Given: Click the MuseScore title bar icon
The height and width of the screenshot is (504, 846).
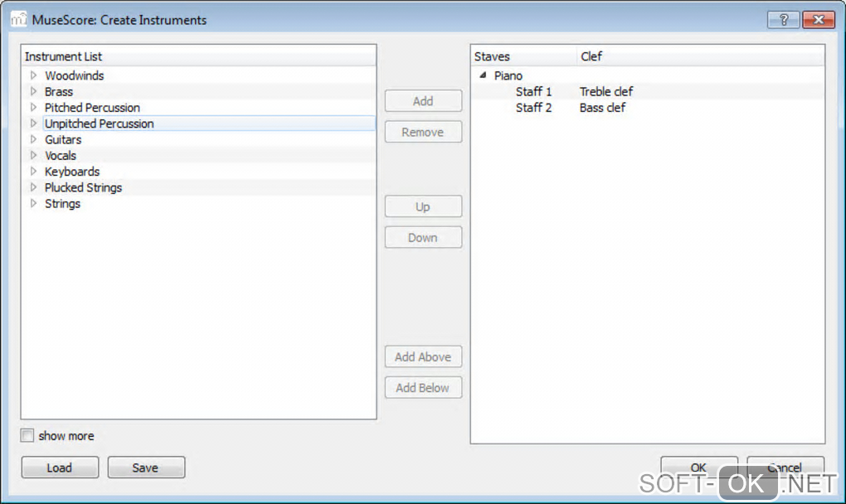Looking at the screenshot, I should pos(18,19).
